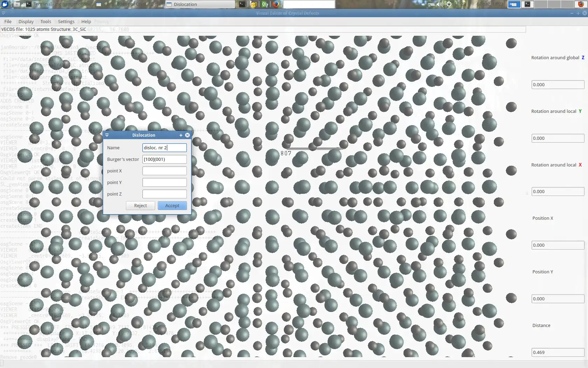Select the Dislocation taskbar entry
588x368 pixels.
tap(199, 4)
